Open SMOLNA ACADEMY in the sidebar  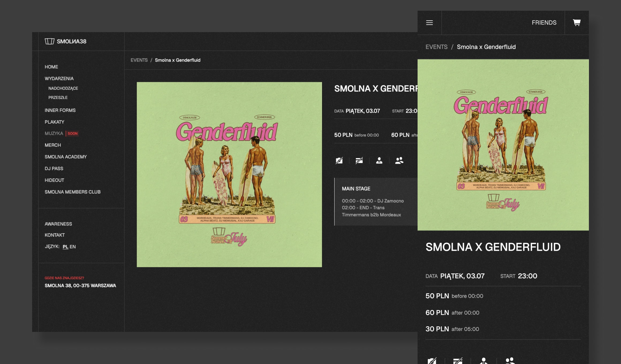click(x=66, y=157)
